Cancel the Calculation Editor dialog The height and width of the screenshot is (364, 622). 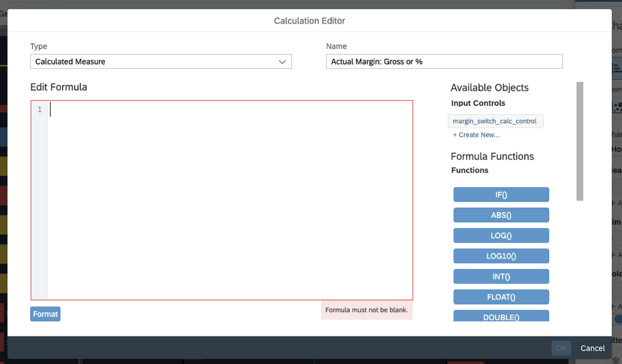point(593,348)
